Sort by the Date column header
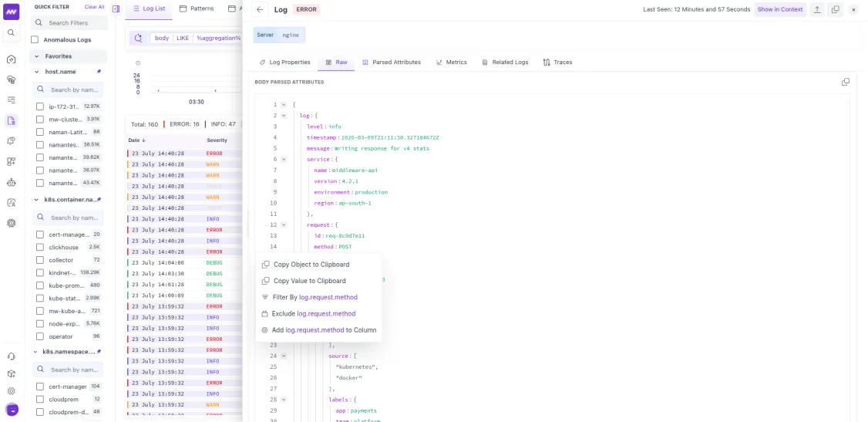This screenshot has height=422, width=868. [x=138, y=140]
